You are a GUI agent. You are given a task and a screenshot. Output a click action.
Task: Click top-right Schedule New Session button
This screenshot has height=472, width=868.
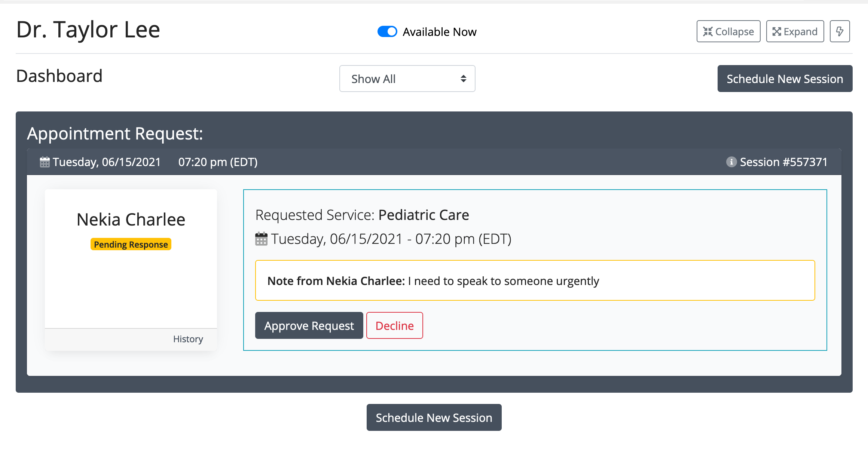(x=785, y=79)
